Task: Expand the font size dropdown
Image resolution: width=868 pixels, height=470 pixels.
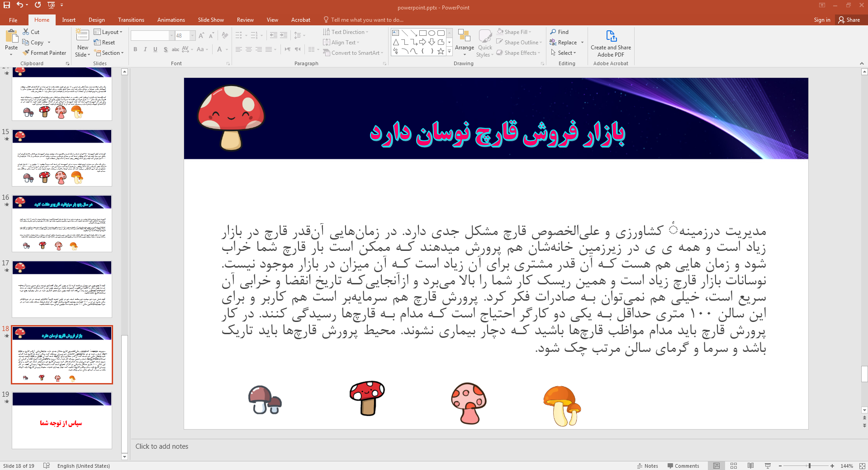Action: pos(193,36)
